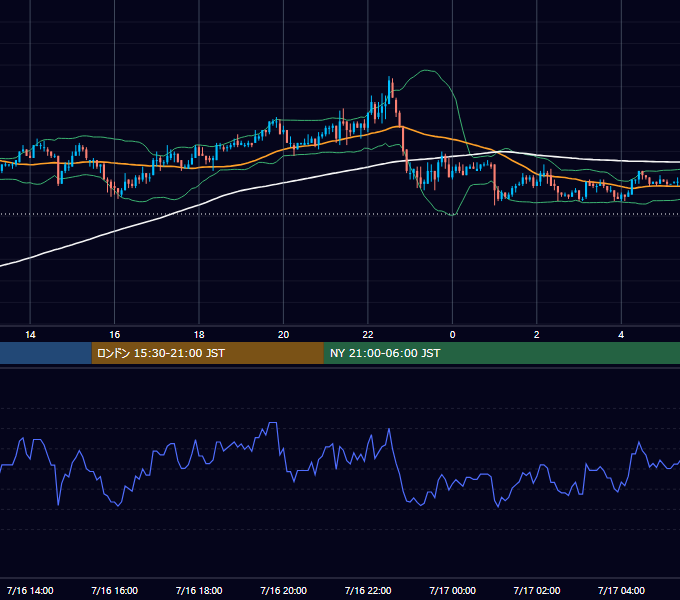Click the oscillator peak near 20:00
680x600 pixels.
coord(272,423)
